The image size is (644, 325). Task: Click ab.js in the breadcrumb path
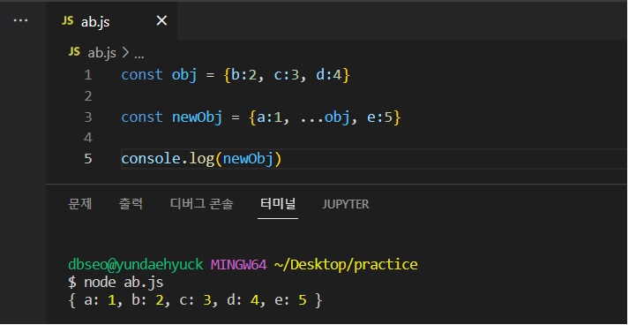pos(101,53)
